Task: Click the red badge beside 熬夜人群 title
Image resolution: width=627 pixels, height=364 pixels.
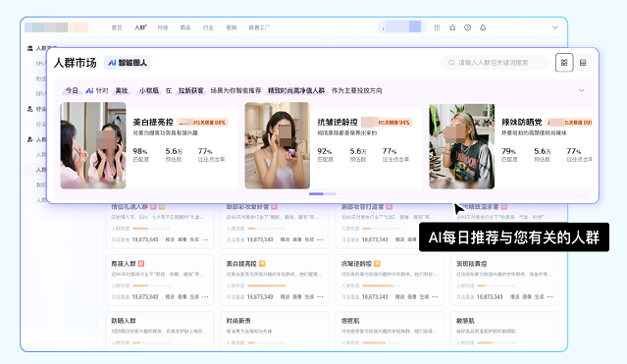Action: (x=141, y=264)
